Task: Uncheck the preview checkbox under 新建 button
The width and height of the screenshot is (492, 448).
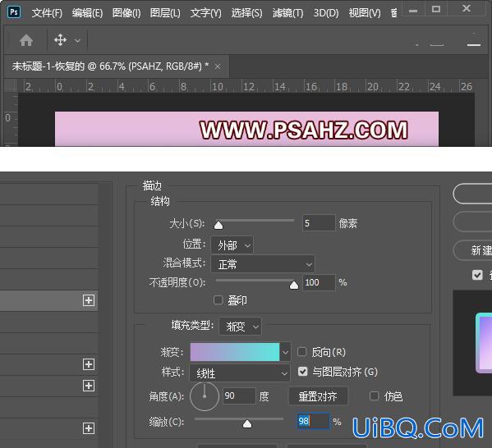Action: [x=477, y=275]
